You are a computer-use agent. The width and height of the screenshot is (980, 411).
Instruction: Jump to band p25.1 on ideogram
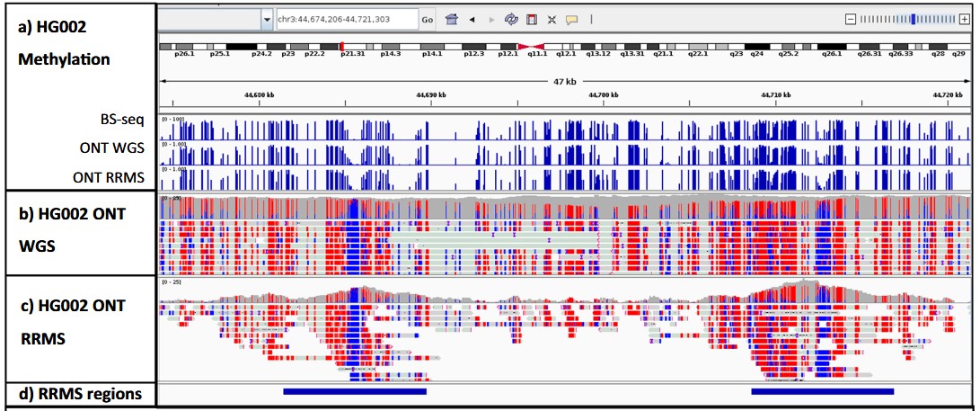tap(219, 55)
